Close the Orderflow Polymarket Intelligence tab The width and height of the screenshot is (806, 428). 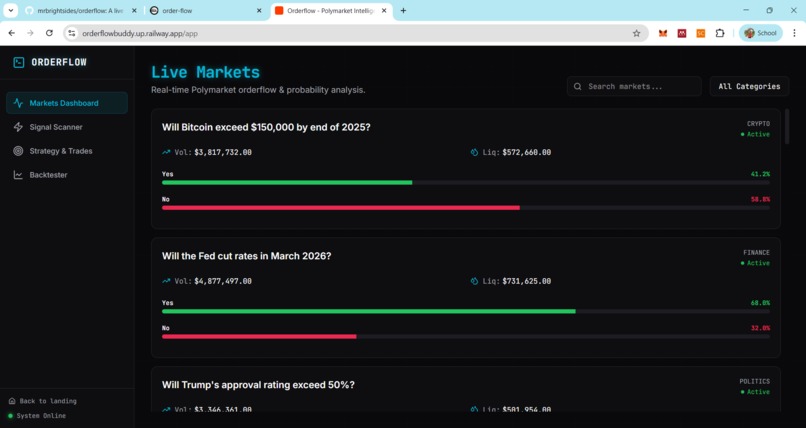tap(384, 10)
